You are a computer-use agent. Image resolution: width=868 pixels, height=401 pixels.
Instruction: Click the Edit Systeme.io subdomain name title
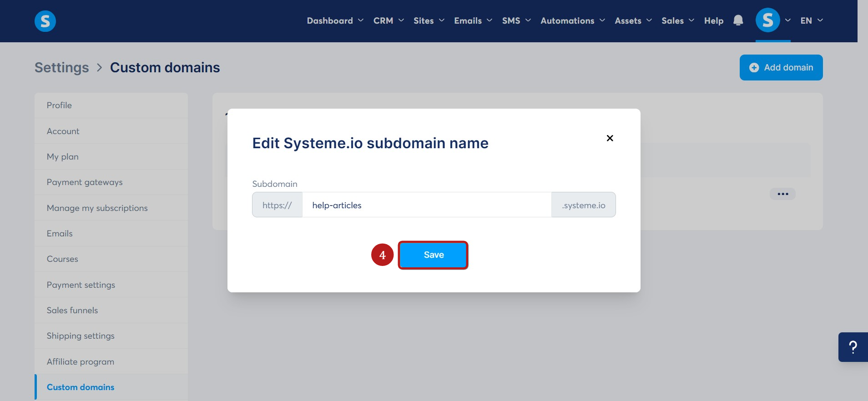pos(370,143)
